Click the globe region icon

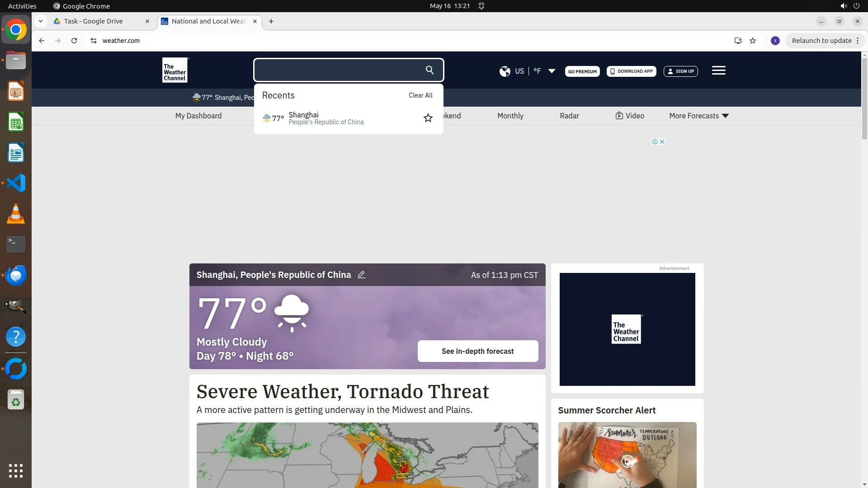[x=505, y=71]
